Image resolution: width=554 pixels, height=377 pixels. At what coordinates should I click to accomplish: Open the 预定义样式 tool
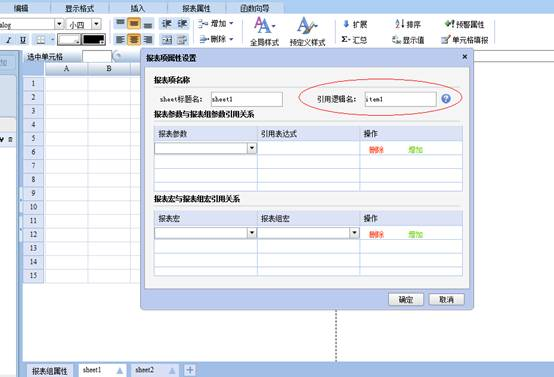pos(307,32)
